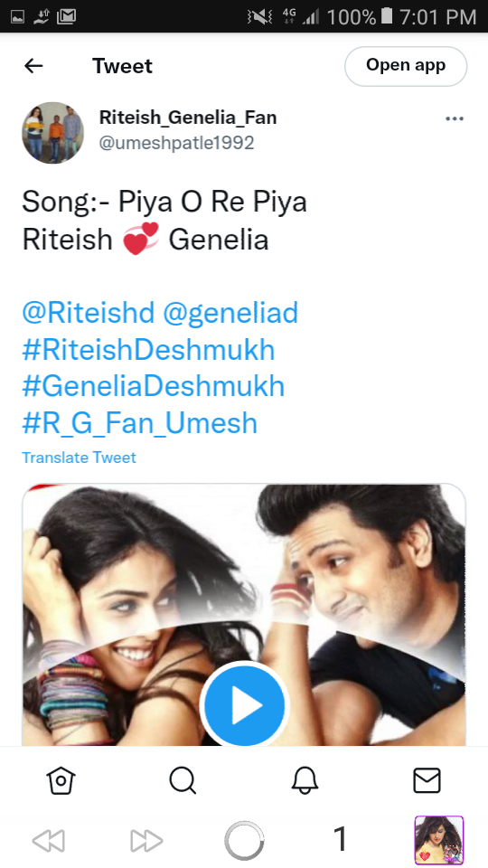
Task: Open the Home tab icon
Action: coord(61,781)
